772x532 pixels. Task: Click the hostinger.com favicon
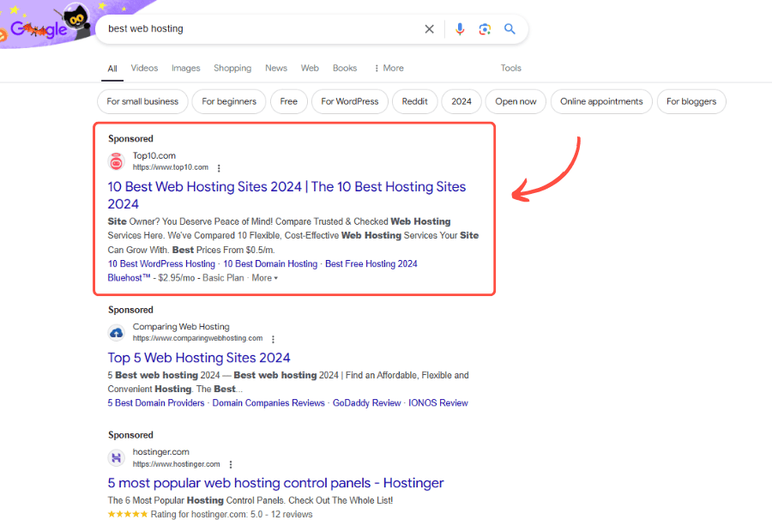116,457
